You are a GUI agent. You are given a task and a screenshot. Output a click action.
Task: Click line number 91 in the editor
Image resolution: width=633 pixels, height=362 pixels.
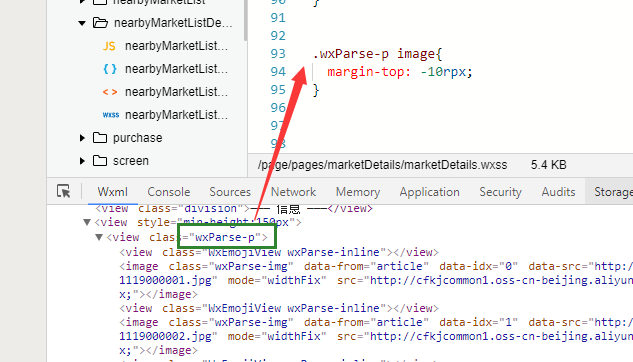[x=278, y=18]
